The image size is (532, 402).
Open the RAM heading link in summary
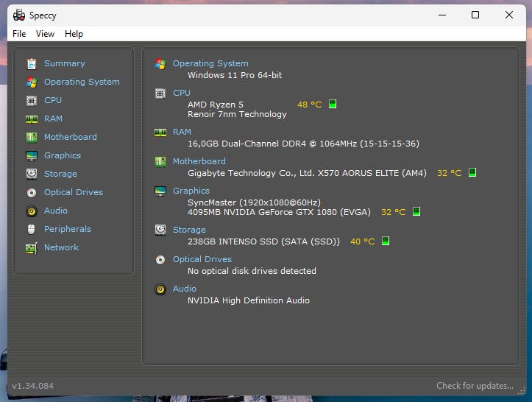click(x=182, y=132)
